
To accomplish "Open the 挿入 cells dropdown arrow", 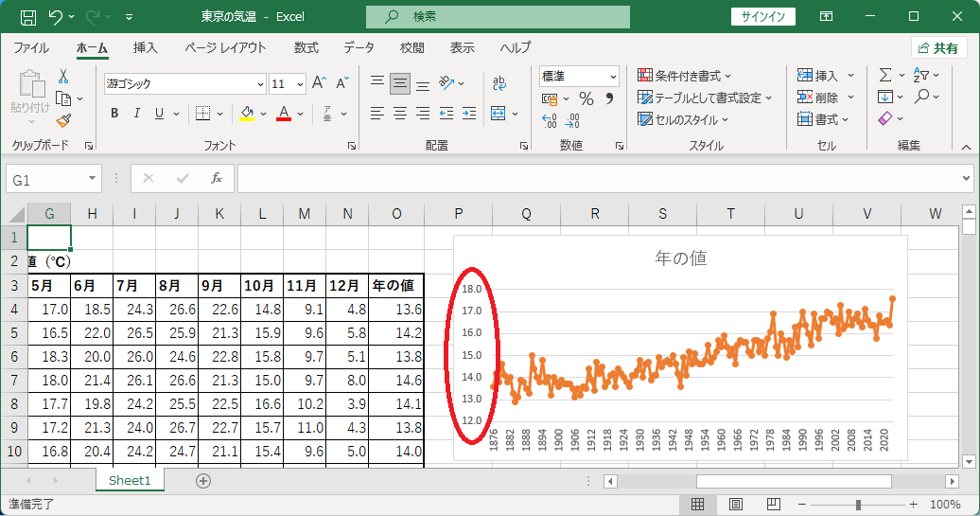I will click(x=850, y=76).
